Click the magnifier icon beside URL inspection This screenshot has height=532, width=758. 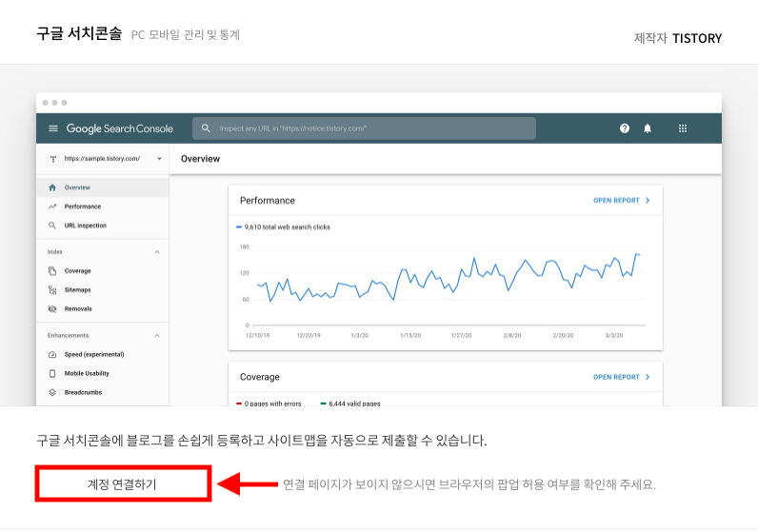tap(52, 226)
